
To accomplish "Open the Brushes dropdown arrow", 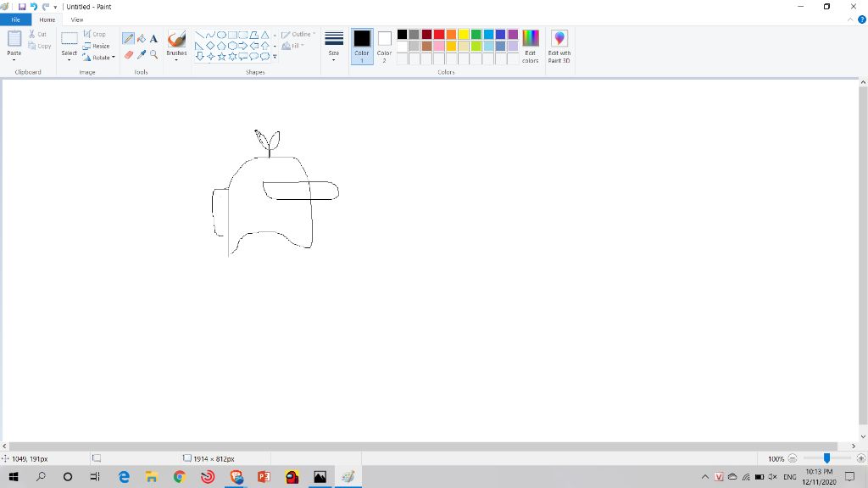I will point(176,59).
